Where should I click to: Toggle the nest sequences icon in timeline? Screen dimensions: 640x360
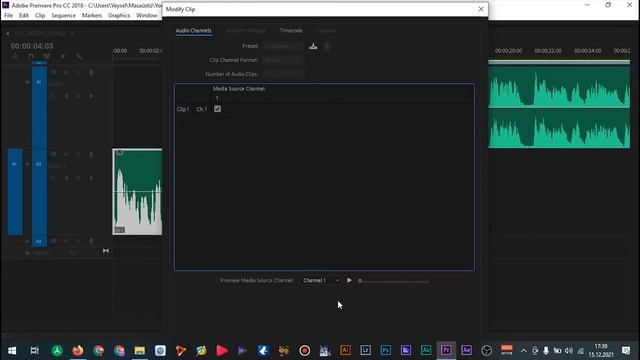tap(15, 56)
